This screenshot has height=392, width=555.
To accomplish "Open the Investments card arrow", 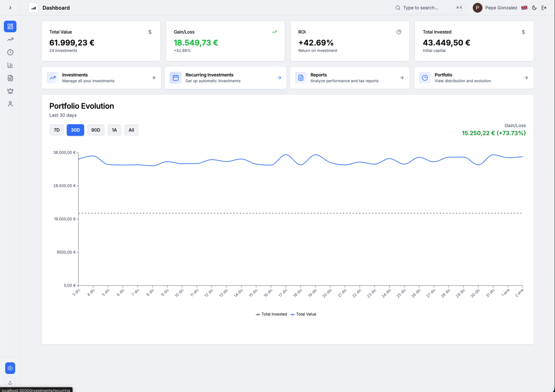I will 153,78.
